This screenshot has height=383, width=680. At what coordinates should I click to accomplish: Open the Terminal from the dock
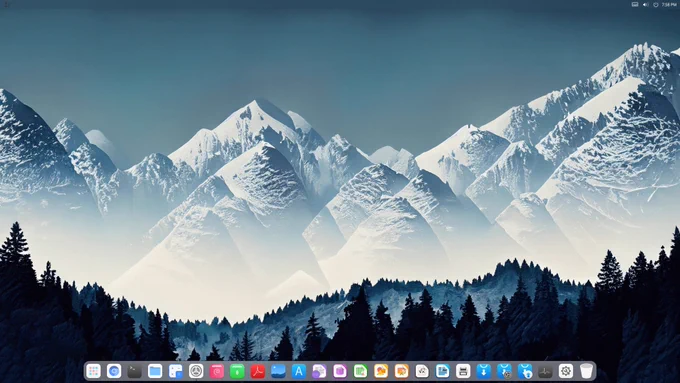click(x=134, y=371)
